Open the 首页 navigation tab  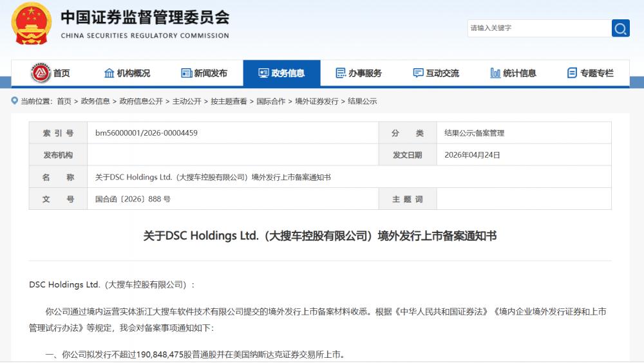point(50,73)
